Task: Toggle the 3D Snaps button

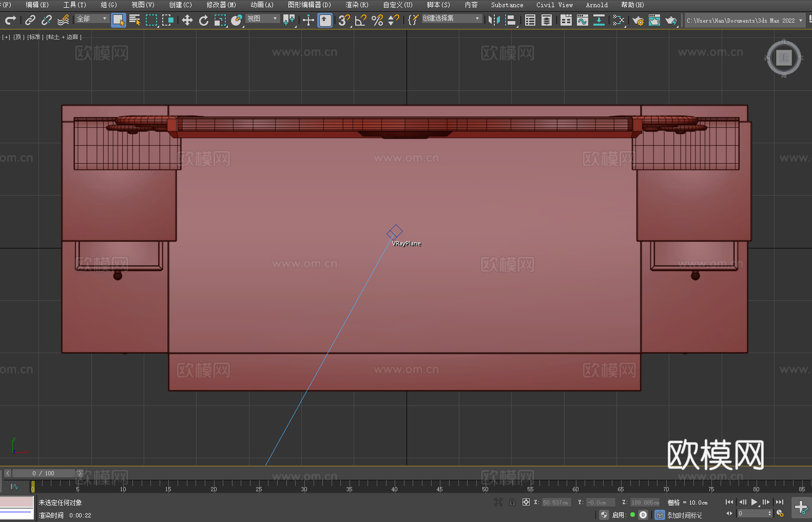Action: coord(343,20)
